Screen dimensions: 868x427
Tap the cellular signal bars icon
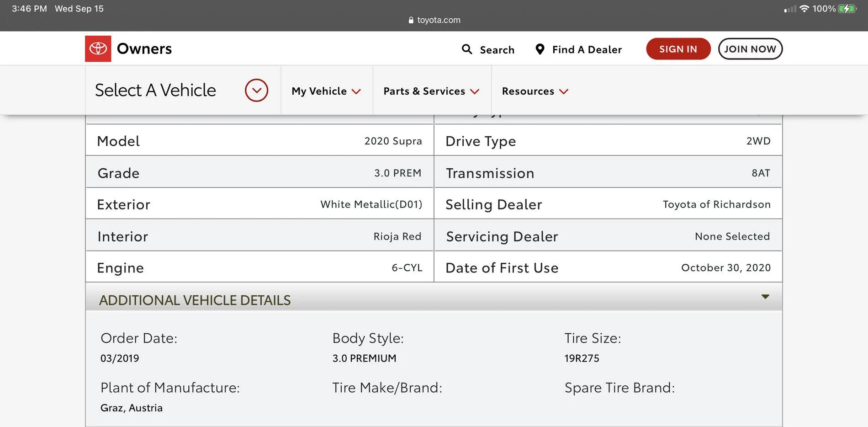pyautogui.click(x=790, y=9)
